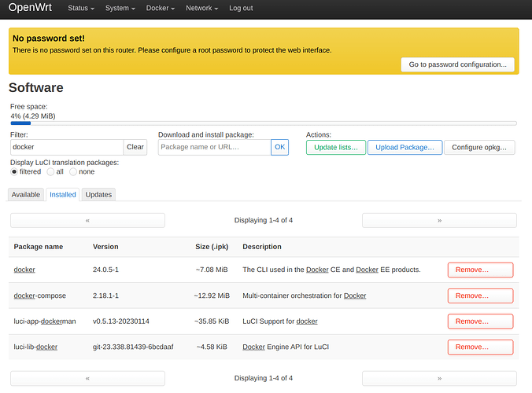
Task: Click the ~7.08 MiB size cell
Action: [x=212, y=270]
